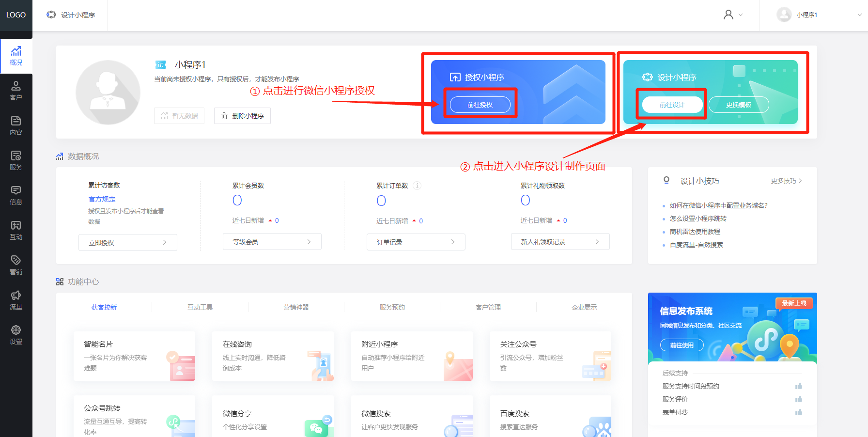The height and width of the screenshot is (437, 868).
Task: Click the 更换模板 button
Action: tap(739, 105)
